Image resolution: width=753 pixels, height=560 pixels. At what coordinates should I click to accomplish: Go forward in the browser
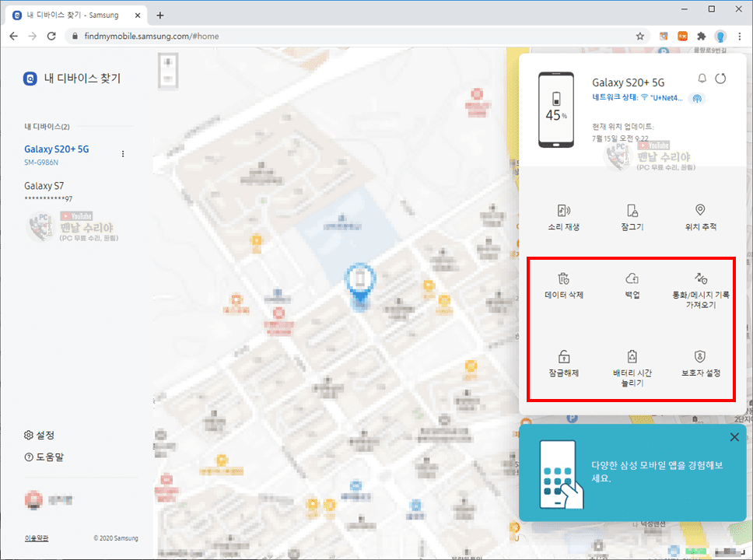coord(32,36)
